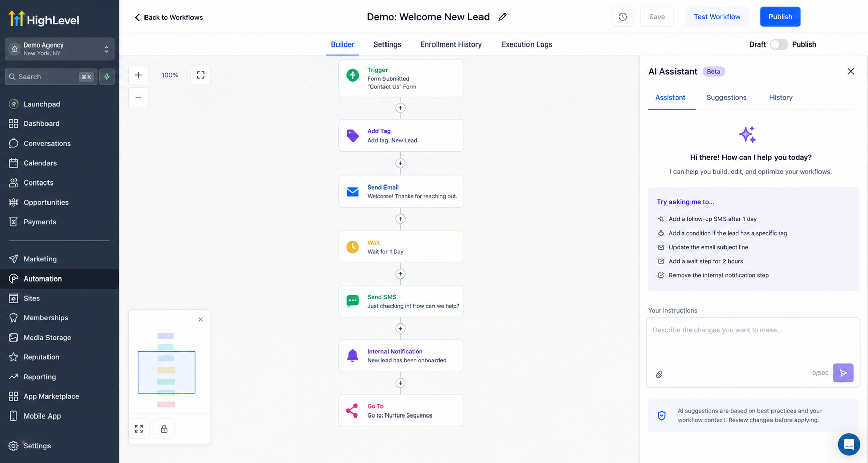Edit workflow name with pencil icon
Image resolution: width=868 pixels, height=463 pixels.
[502, 17]
